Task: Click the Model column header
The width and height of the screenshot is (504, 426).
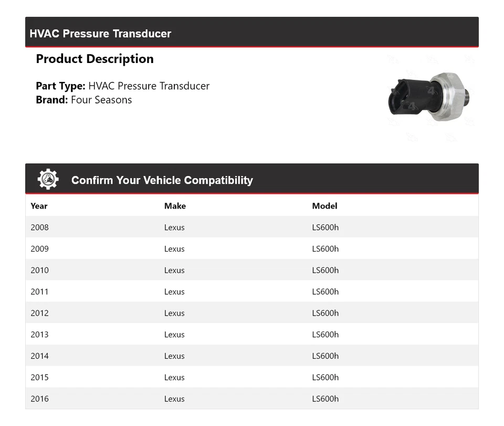Action: (x=324, y=206)
